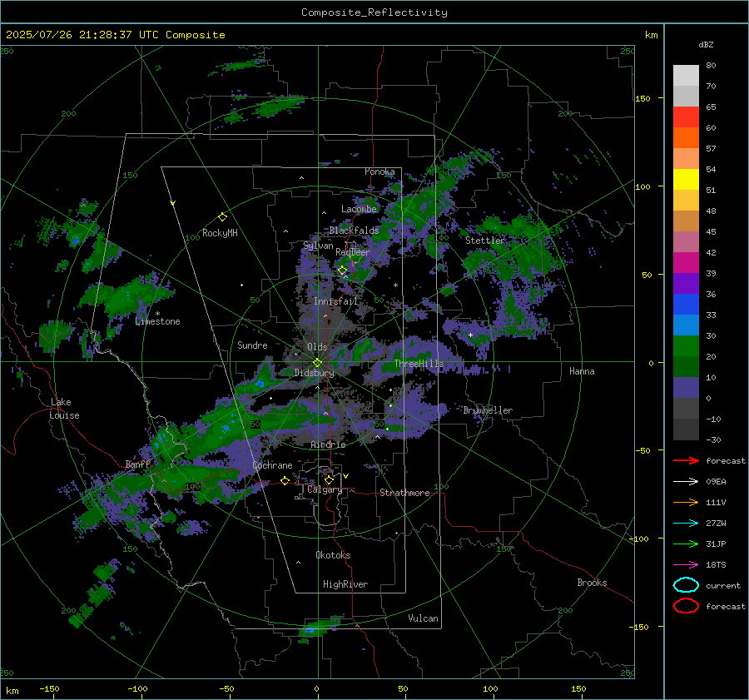749x700 pixels.
Task: Click the green 31JP arrow icon
Action: 686,544
